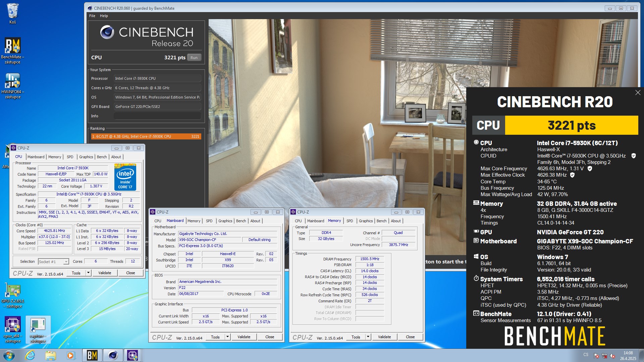Open Graphics tab in right CPU-Z window
The width and height of the screenshot is (644, 362).
click(x=366, y=221)
